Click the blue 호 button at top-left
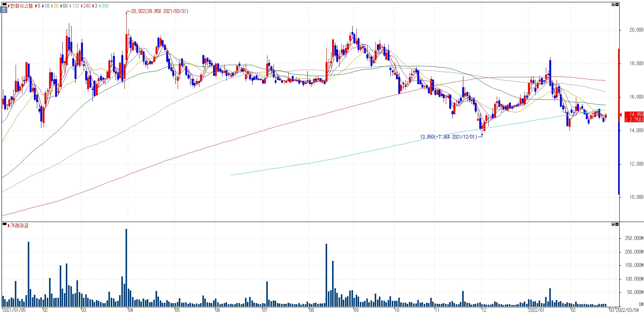 4,10
